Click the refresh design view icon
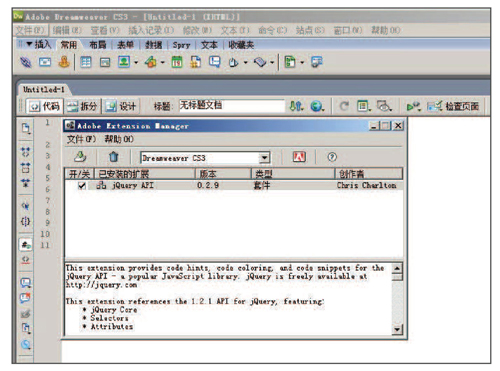Screen dimensions: 500x371 click(x=344, y=106)
